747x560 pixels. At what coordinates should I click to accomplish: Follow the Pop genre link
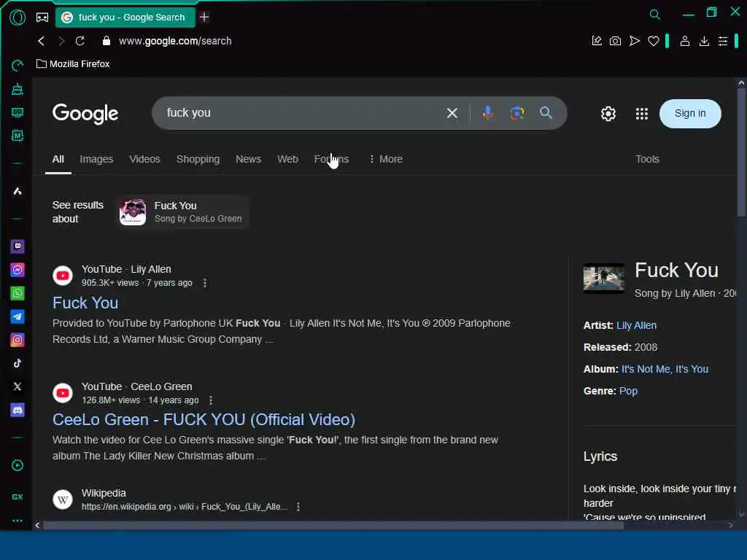tap(628, 391)
